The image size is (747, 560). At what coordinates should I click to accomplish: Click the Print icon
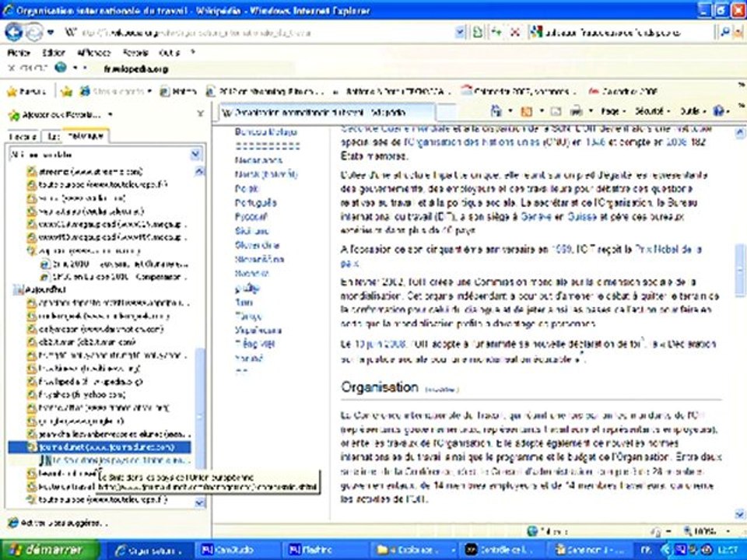(x=577, y=111)
